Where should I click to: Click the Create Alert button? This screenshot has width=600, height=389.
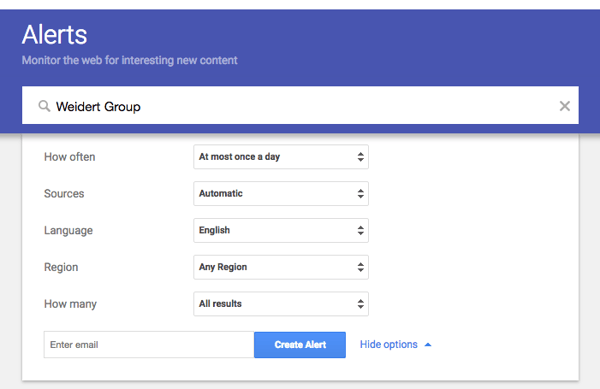pyautogui.click(x=300, y=345)
